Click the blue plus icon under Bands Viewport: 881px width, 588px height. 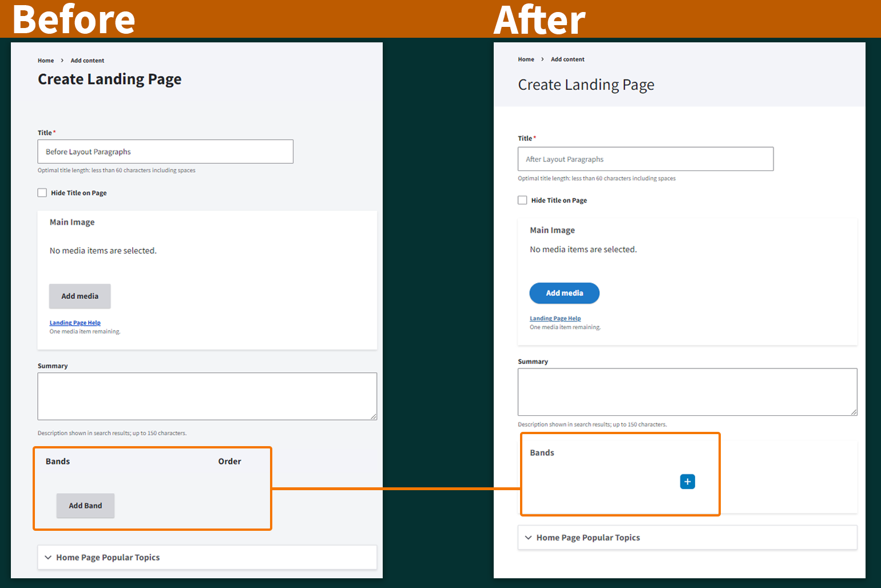[x=688, y=482]
